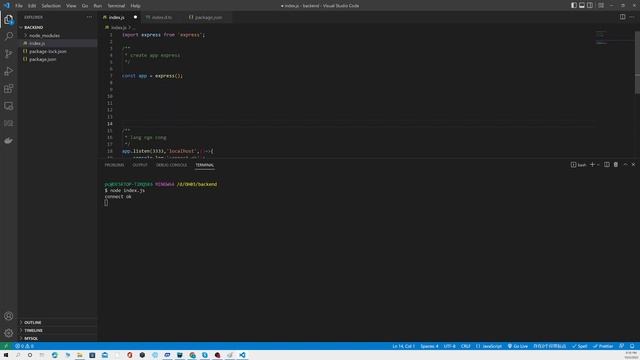Toggle Prettier in status bar
640x360 pixels.
(603, 346)
